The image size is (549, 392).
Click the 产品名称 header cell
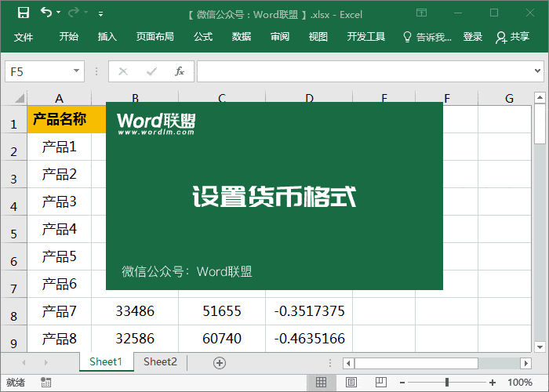(59, 119)
